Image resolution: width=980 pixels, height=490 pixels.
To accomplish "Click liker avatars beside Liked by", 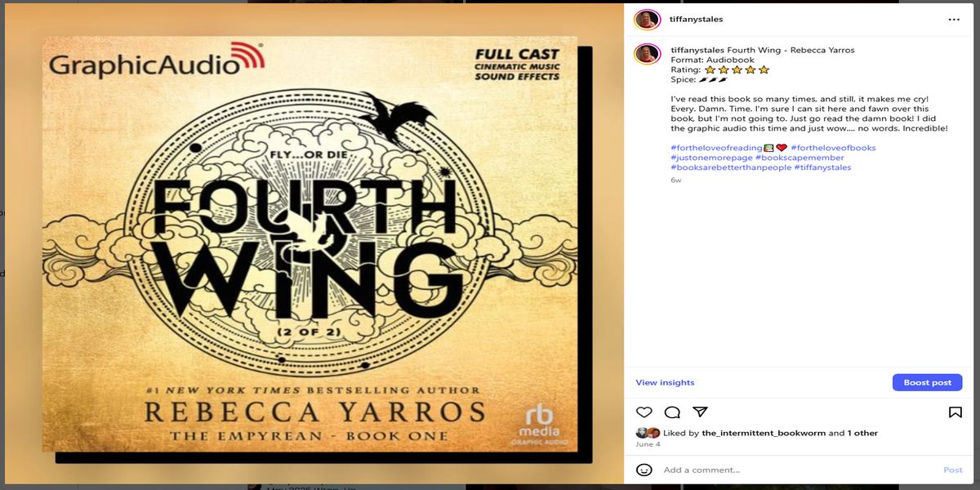I will click(x=648, y=433).
